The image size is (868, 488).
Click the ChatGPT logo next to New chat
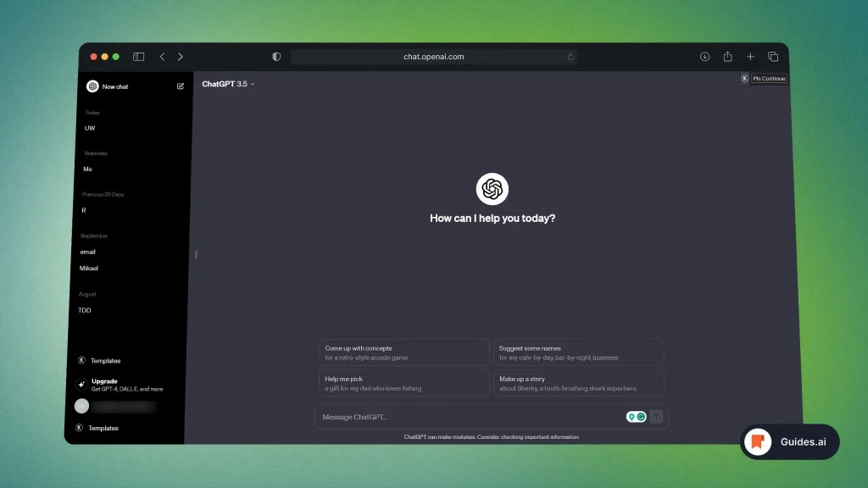point(92,86)
